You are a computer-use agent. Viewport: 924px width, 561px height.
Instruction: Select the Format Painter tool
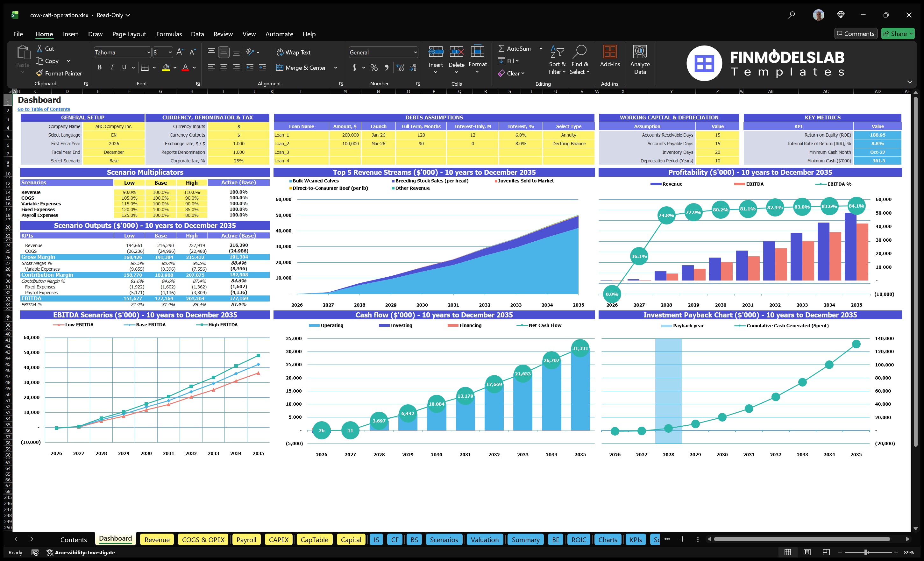pos(59,73)
